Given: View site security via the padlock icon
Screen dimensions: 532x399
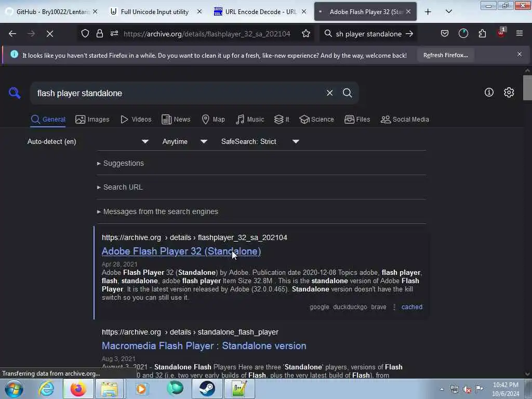Looking at the screenshot, I should coord(99,34).
